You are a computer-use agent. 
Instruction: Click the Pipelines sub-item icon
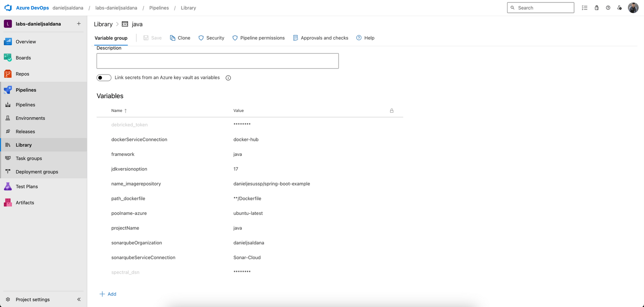point(8,105)
